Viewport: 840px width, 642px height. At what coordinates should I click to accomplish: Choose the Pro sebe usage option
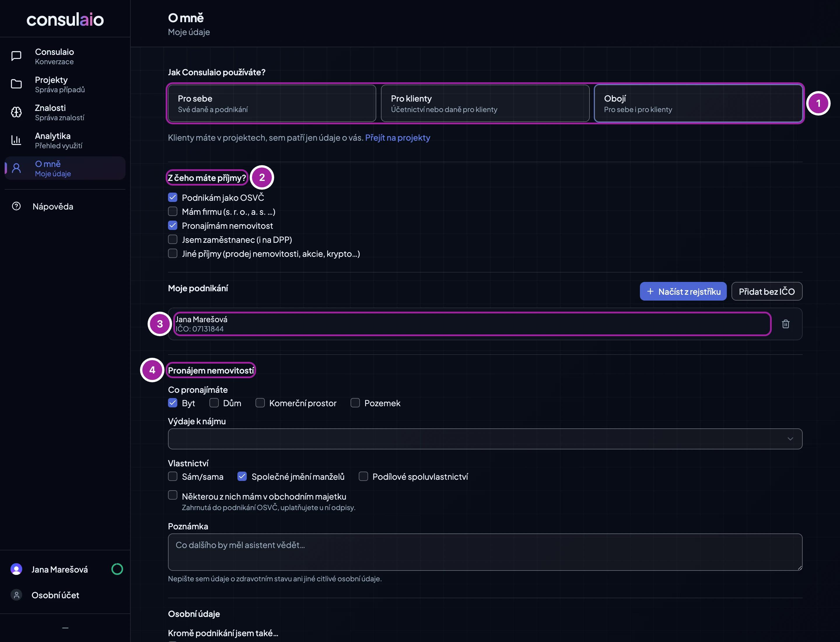272,104
